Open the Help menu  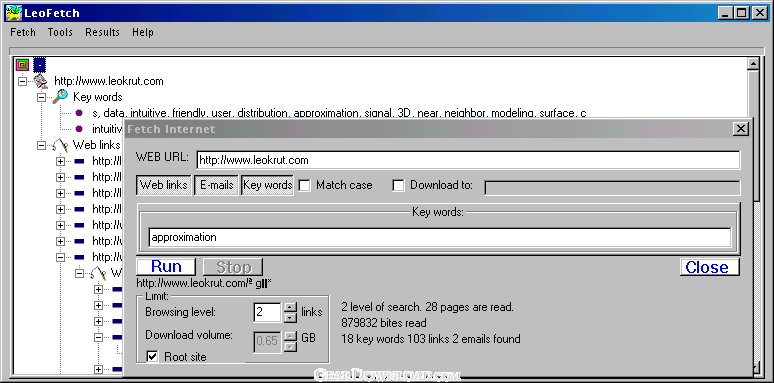[143, 32]
